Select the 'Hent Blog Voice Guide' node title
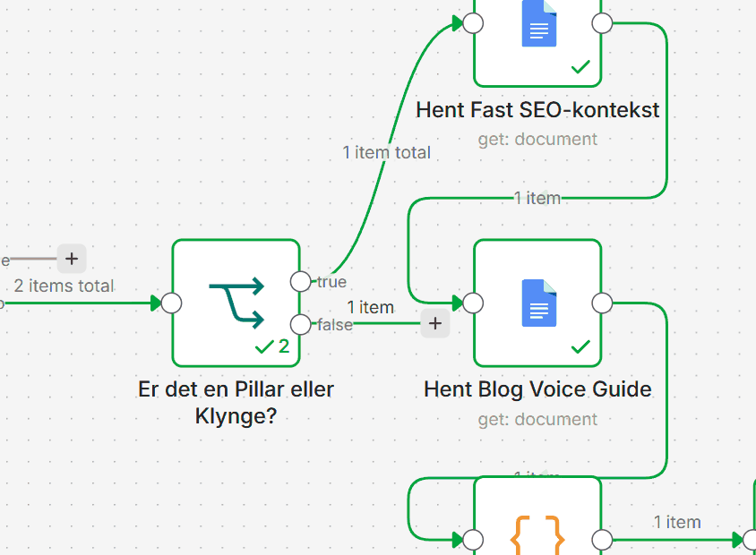Viewport: 756px width, 555px height. click(537, 389)
